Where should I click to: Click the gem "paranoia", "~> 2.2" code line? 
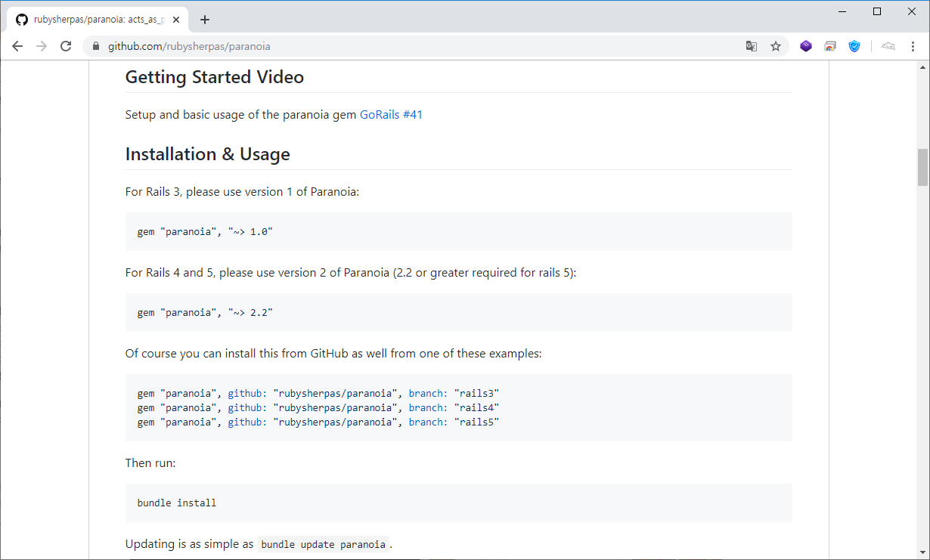click(x=205, y=313)
